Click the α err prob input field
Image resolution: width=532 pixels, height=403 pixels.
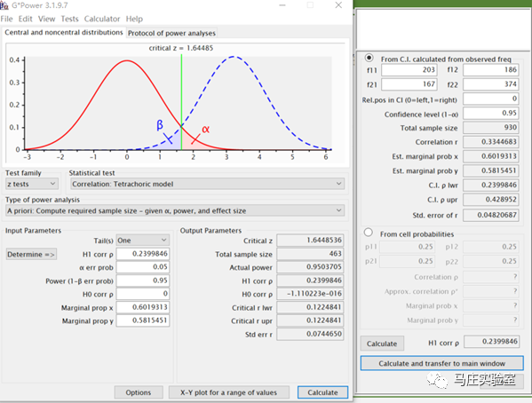pos(142,267)
